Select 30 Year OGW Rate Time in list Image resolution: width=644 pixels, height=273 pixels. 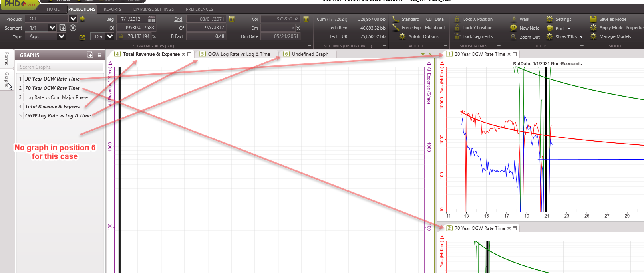52,79
